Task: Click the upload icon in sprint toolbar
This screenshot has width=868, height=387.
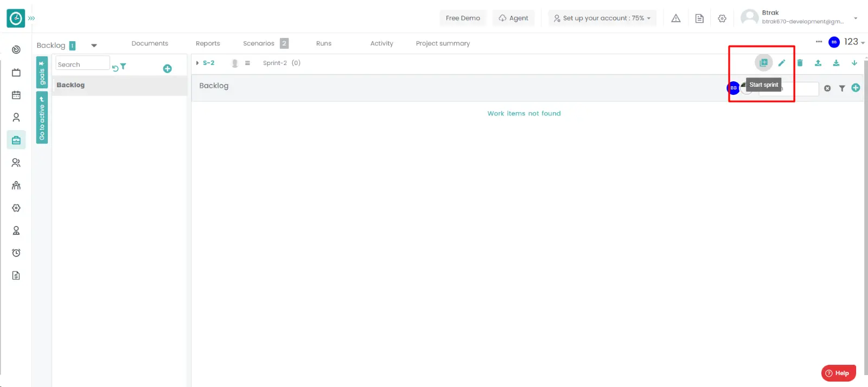Action: click(x=818, y=63)
